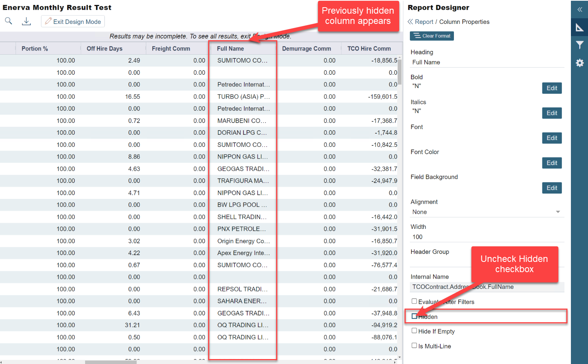
Task: Check the Is Multi-Line checkbox
Action: (x=414, y=346)
